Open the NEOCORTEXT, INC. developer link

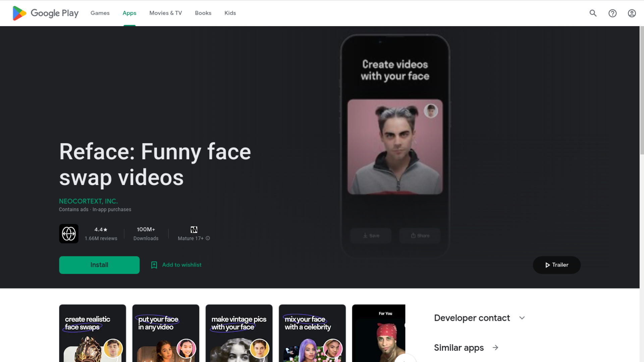click(88, 201)
